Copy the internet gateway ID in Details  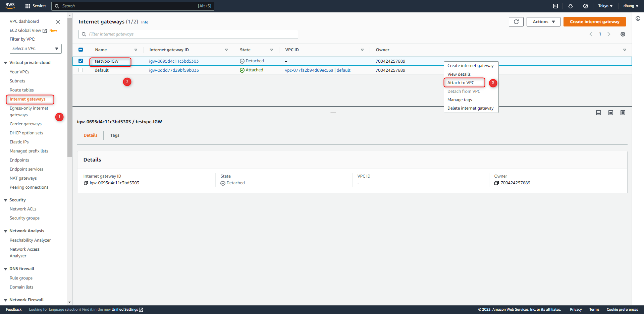click(x=86, y=183)
